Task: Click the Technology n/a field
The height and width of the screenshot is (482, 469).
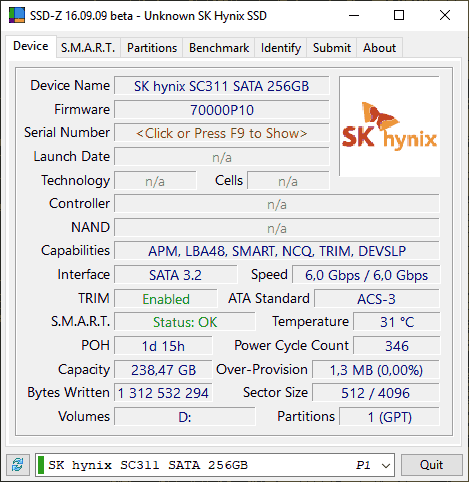Action: tap(155, 181)
